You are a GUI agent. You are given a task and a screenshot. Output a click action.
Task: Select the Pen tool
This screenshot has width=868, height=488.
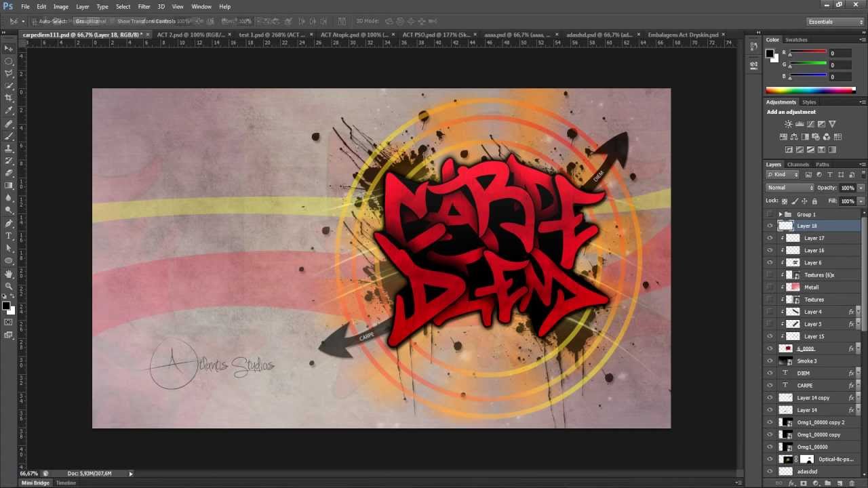point(9,222)
